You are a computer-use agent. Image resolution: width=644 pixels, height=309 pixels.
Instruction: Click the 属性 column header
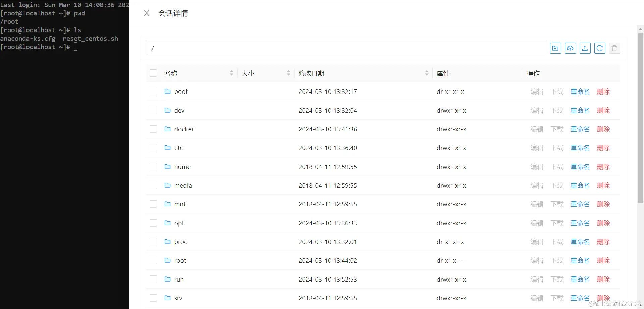pyautogui.click(x=443, y=73)
